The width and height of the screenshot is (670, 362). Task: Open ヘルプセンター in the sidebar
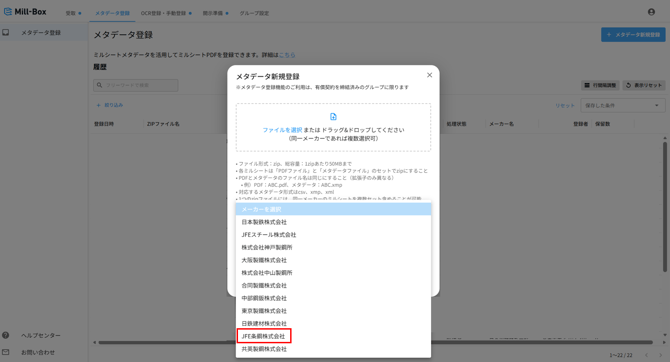41,336
